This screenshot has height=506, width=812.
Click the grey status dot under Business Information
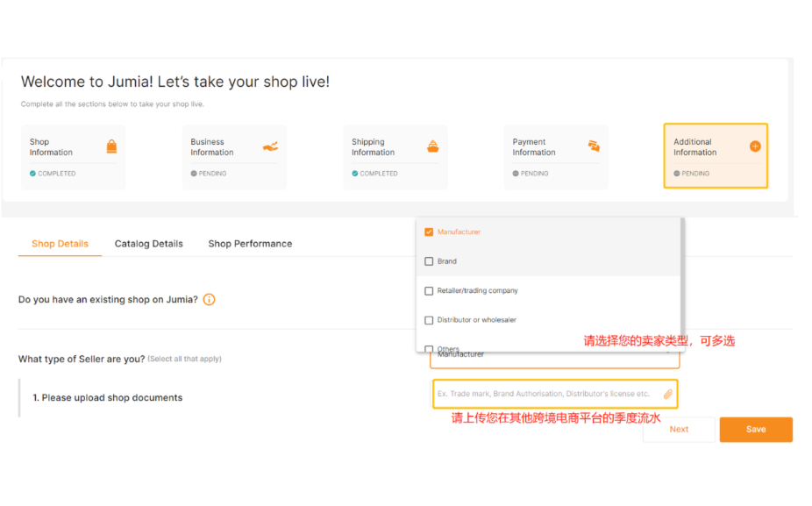tap(194, 174)
